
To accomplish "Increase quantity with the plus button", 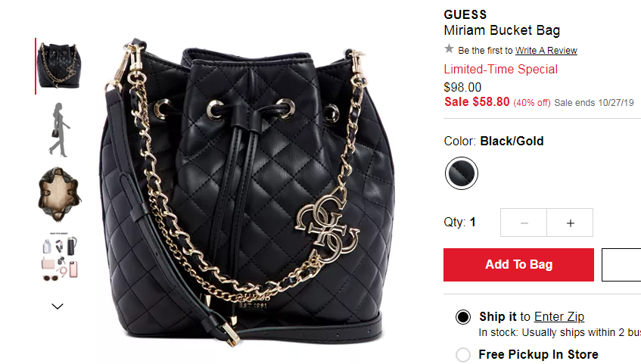I will [570, 222].
